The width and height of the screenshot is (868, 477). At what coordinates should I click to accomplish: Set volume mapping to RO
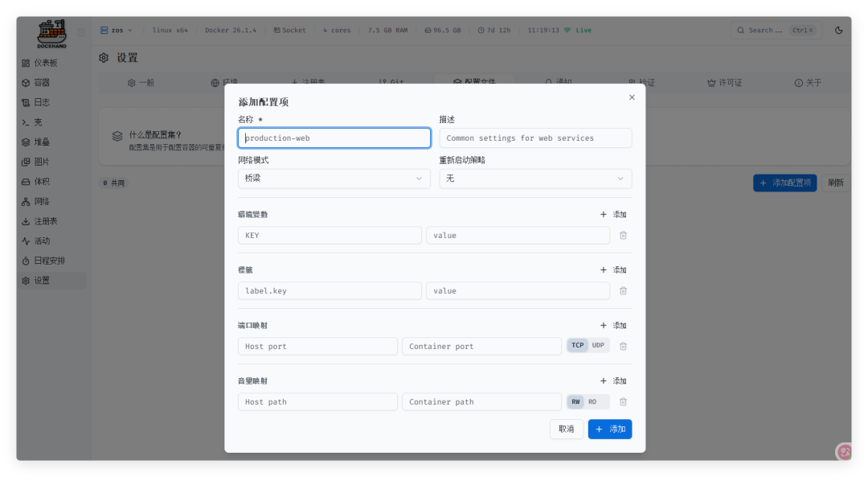[593, 401]
